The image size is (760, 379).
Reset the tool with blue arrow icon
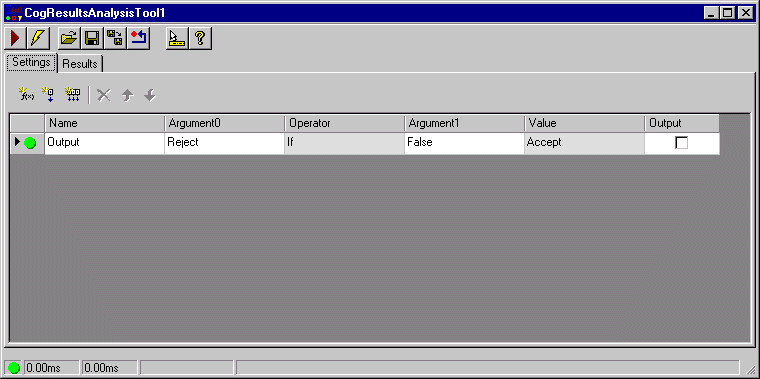(x=139, y=38)
